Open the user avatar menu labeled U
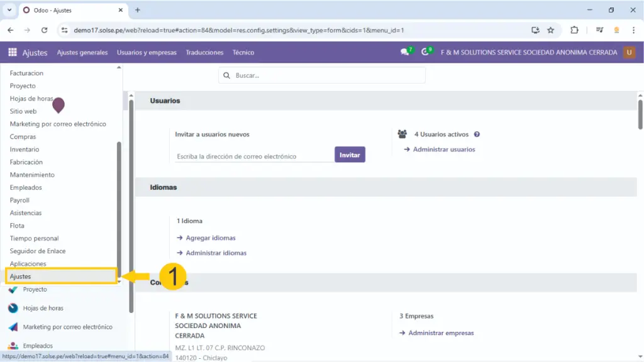 (x=629, y=53)
